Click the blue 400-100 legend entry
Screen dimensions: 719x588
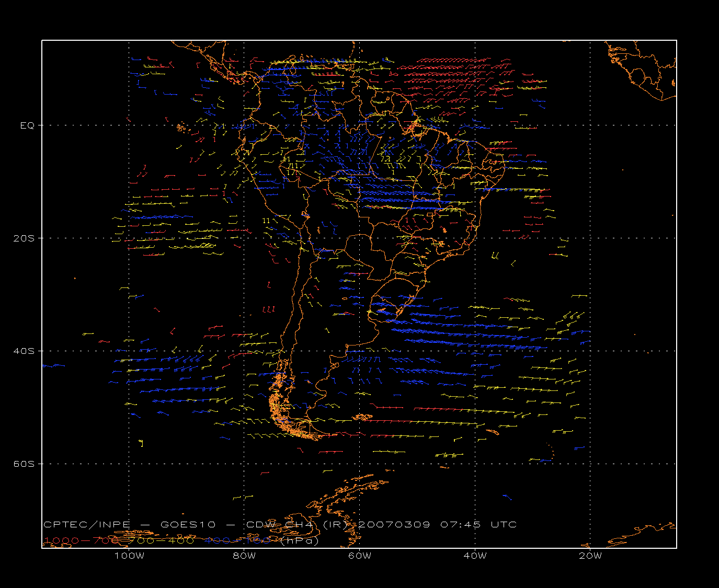coord(238,540)
